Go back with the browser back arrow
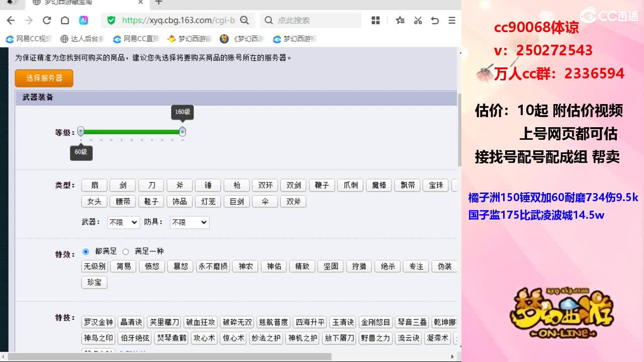644x362 pixels. coord(11,20)
